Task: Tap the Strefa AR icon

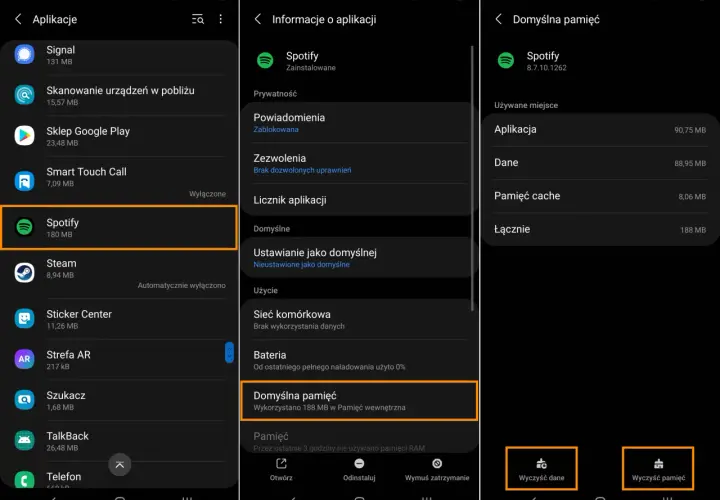Action: 24,359
